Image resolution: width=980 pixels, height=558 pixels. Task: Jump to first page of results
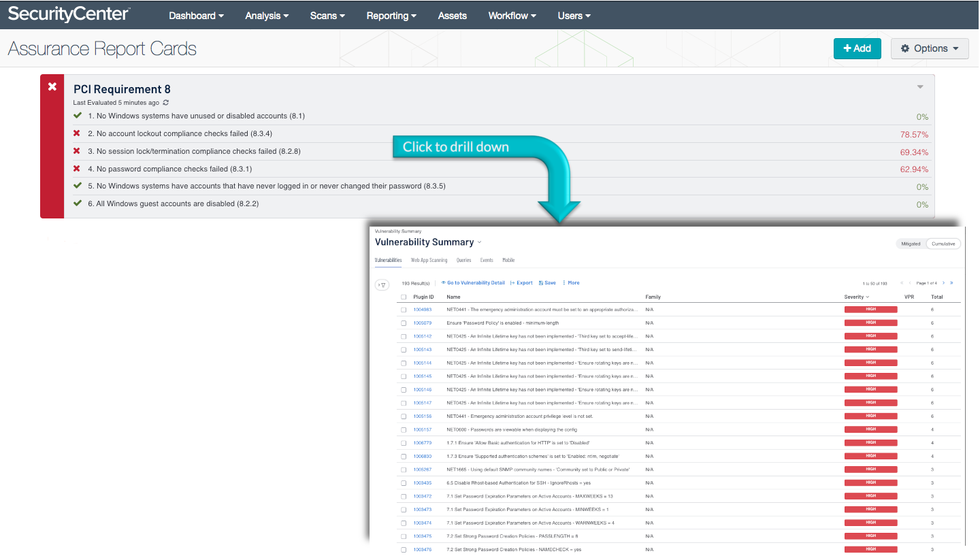(x=902, y=283)
